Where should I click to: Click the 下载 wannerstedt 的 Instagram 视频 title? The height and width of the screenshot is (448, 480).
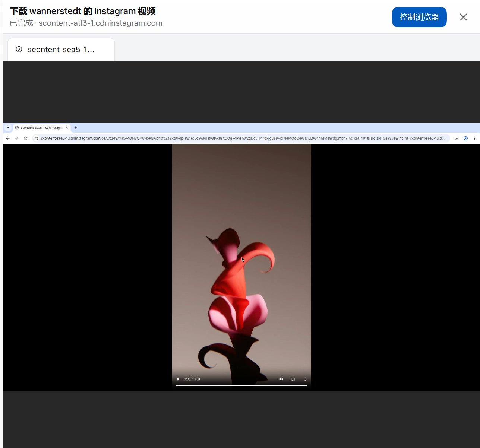click(x=83, y=11)
